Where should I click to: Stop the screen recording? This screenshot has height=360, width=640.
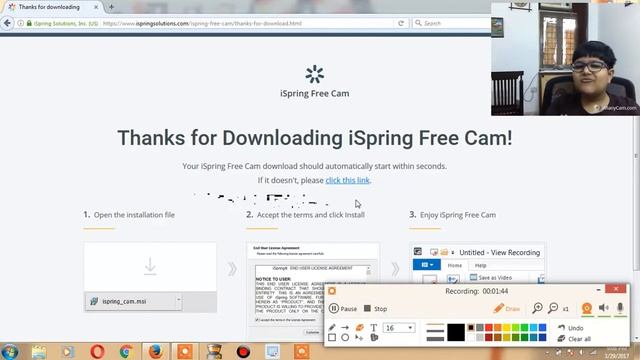[376, 309]
